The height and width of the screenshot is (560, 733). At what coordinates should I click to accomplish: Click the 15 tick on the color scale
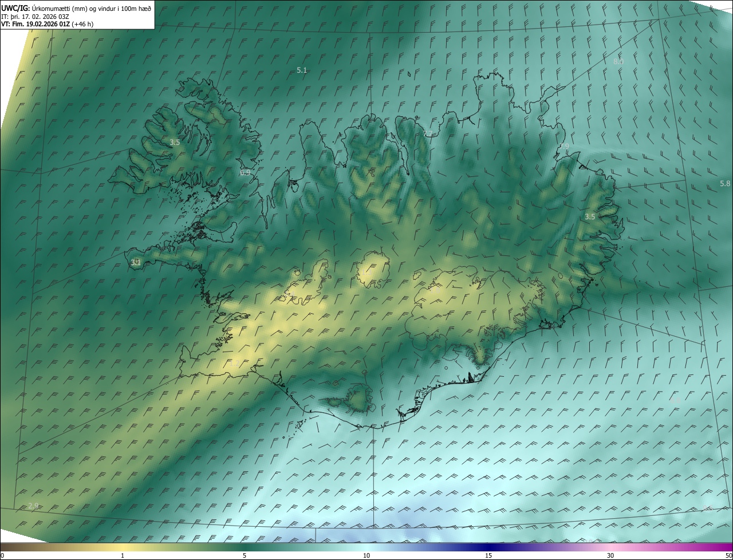pos(488,555)
